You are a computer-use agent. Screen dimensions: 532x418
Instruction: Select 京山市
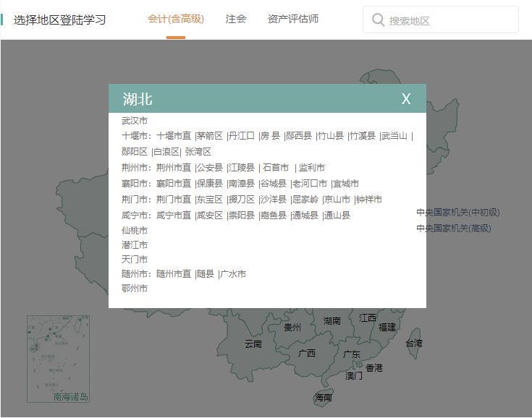click(x=337, y=200)
